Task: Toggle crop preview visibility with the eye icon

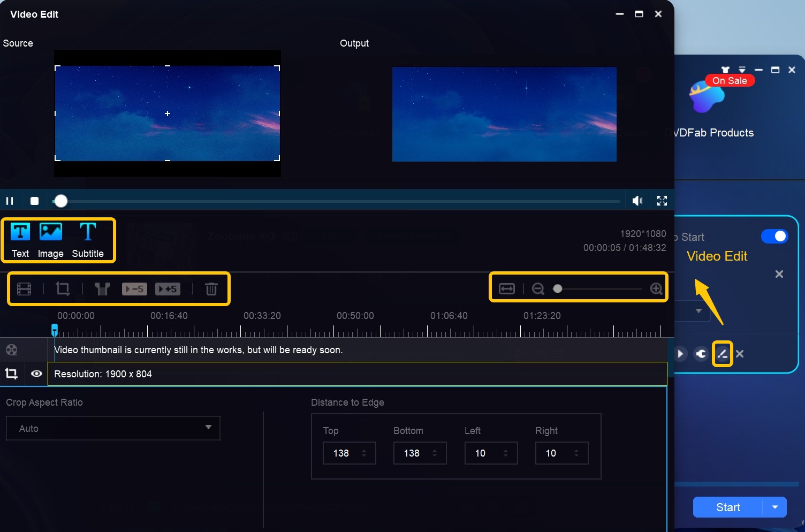Action: coord(36,374)
